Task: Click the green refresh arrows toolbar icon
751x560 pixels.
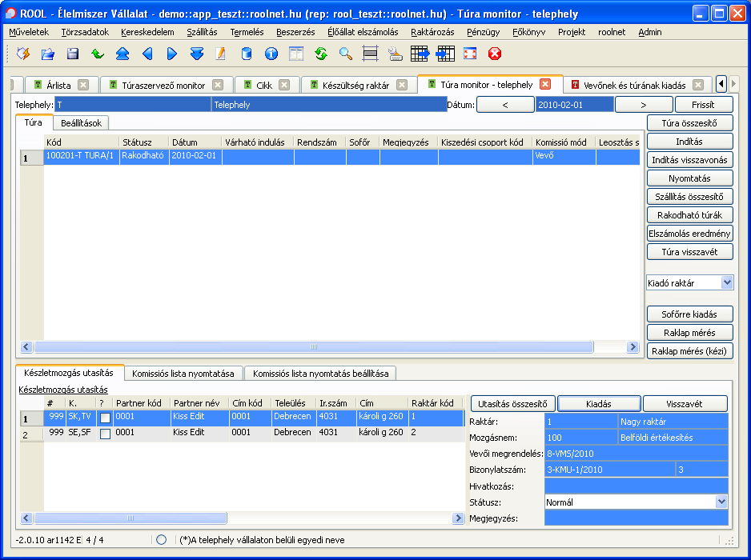Action: coord(321,54)
